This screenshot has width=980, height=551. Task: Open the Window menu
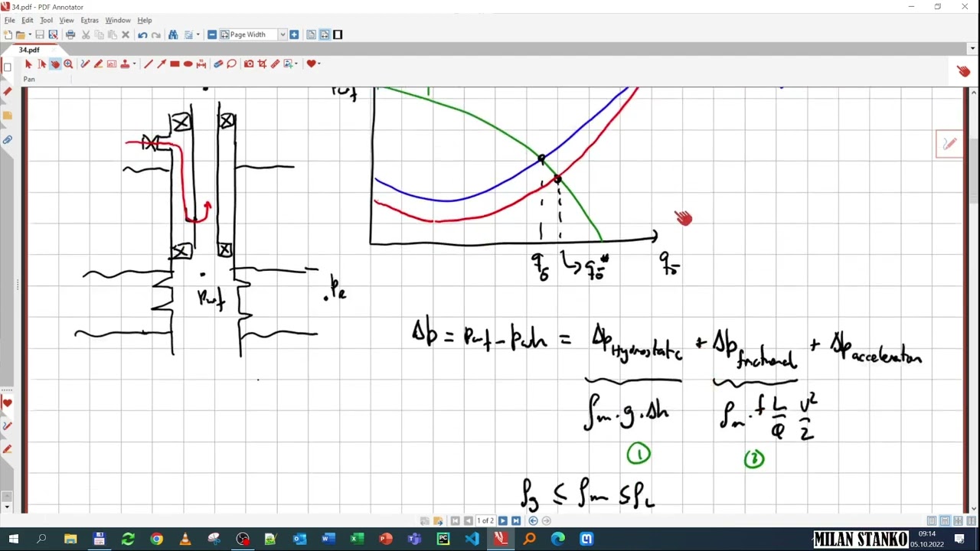tap(117, 20)
